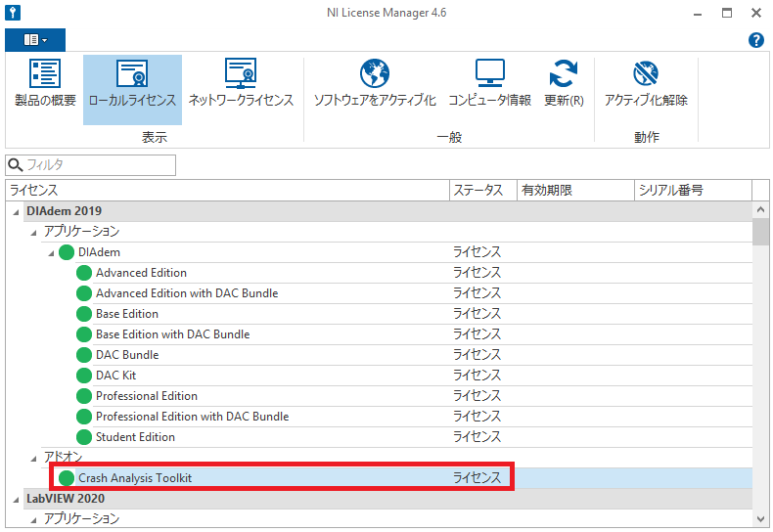Screen dimensions: 773x532
Task: Click ライセンス status of Student Edition
Action: (477, 437)
